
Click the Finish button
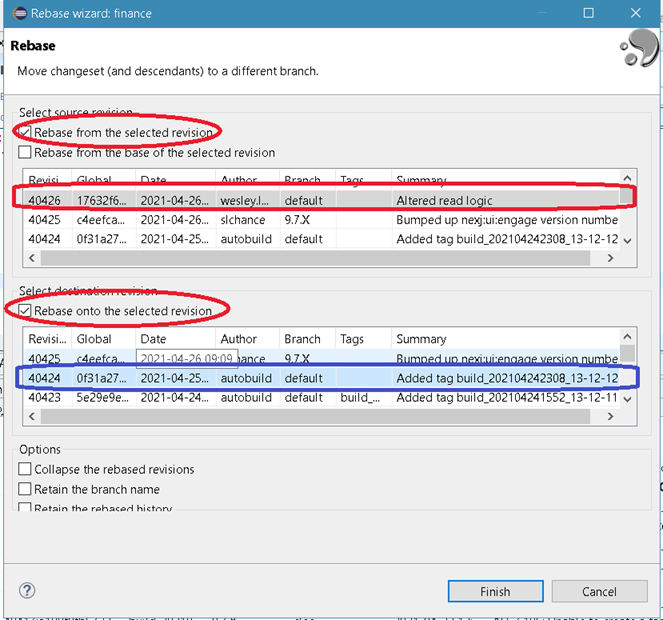click(495, 591)
